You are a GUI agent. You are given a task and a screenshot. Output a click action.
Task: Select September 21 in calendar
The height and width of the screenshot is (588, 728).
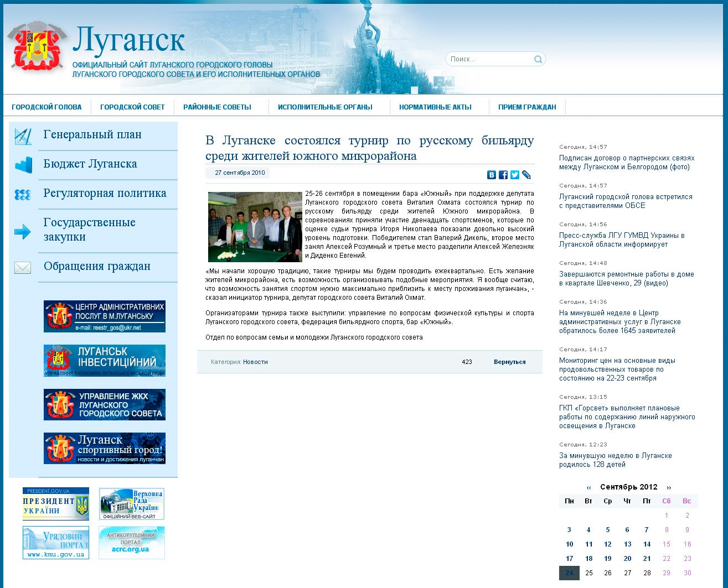[x=647, y=559]
